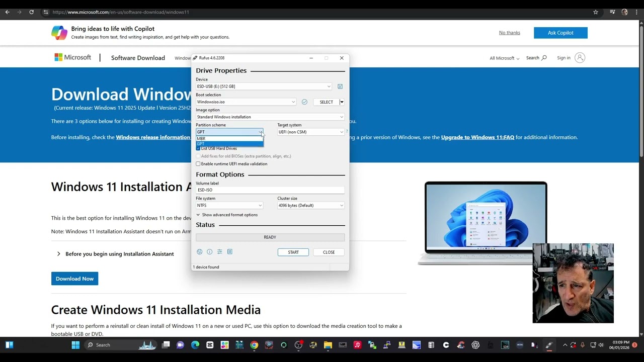Open the SELECT button split arrow
The width and height of the screenshot is (644, 362).
click(342, 102)
